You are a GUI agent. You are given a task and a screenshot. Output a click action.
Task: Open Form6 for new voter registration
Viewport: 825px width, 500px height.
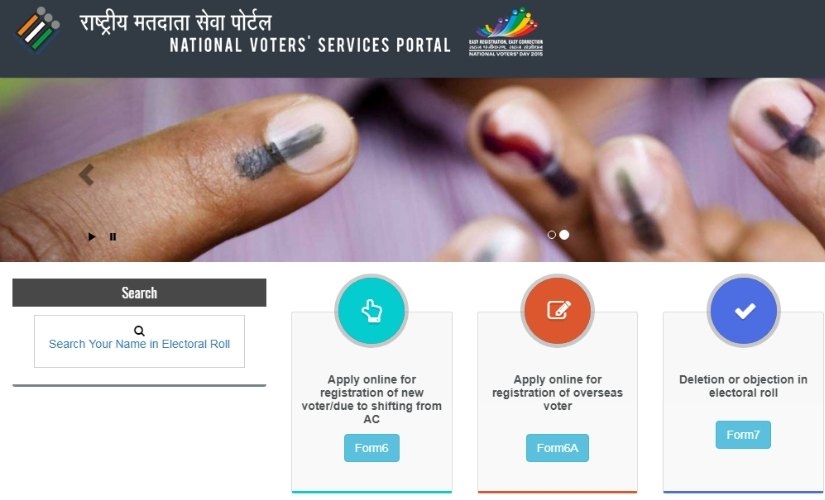[x=371, y=448]
